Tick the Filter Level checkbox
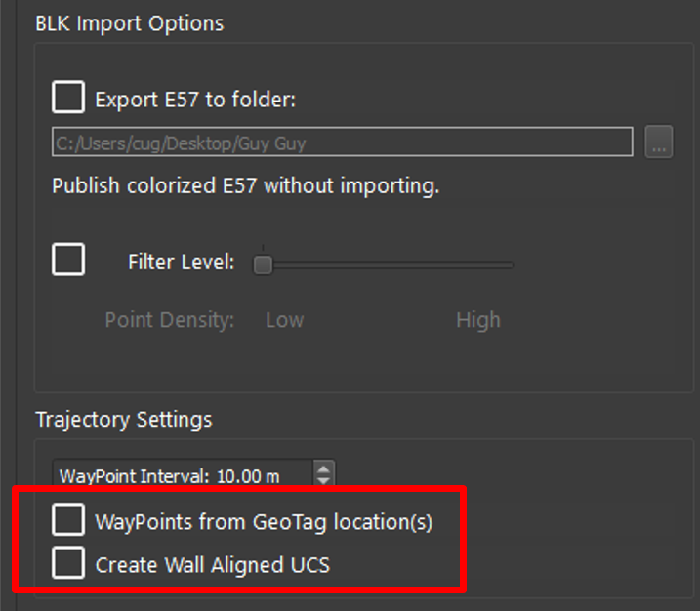This screenshot has height=611, width=700. 68,261
